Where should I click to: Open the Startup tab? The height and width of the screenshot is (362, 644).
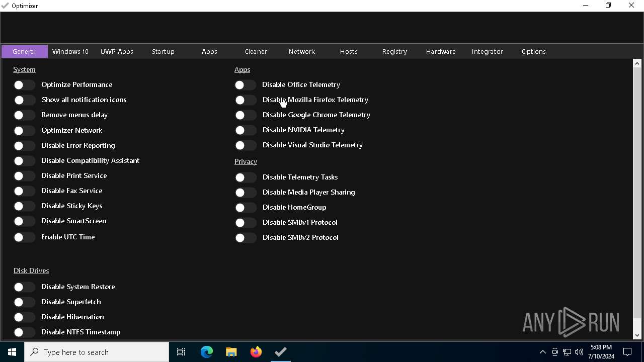[x=163, y=51]
